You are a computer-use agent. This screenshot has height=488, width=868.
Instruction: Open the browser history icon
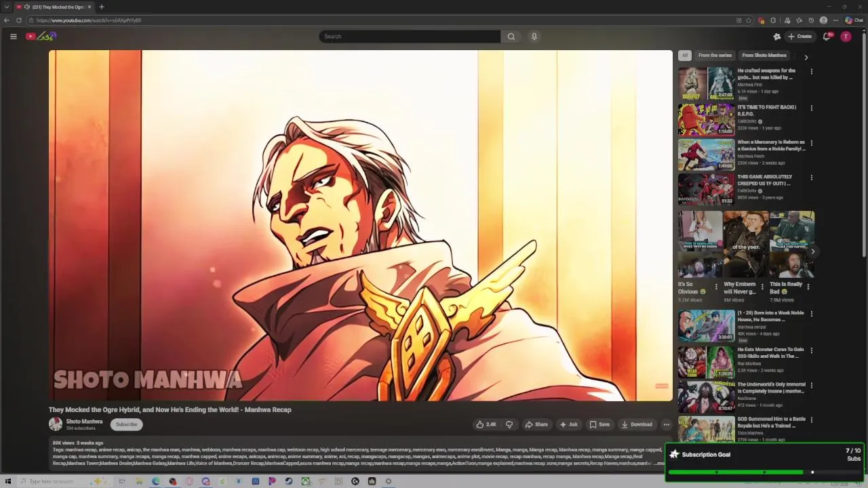(x=811, y=20)
